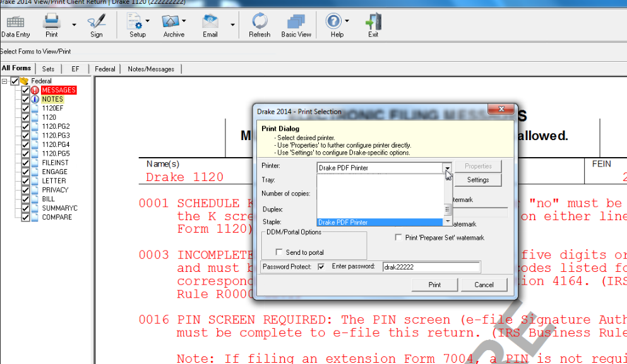Cancel the Print Selection dialog

pyautogui.click(x=484, y=285)
